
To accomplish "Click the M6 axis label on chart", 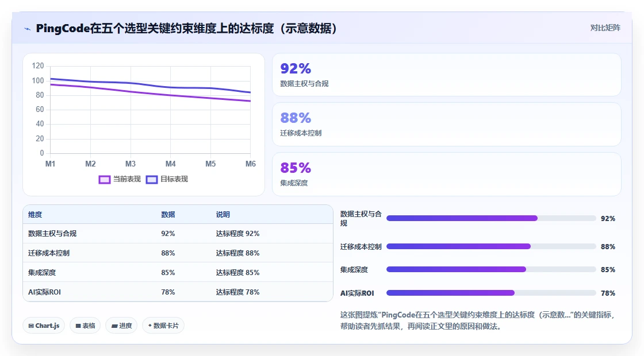I will tap(251, 164).
